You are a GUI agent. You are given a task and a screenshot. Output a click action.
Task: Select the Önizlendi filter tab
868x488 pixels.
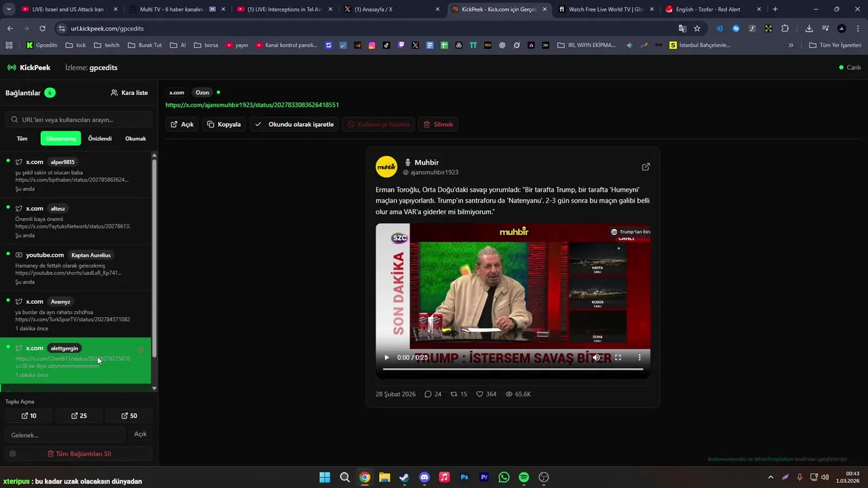coord(100,138)
